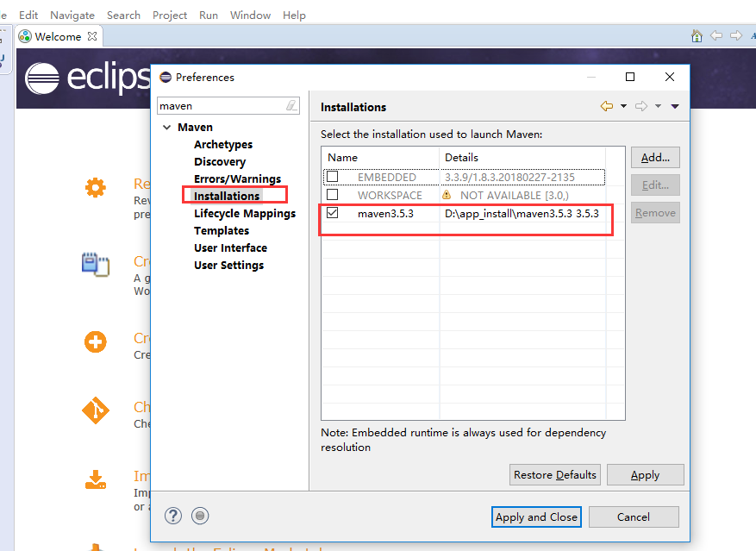Open the Navigate menu
756x551 pixels.
click(72, 15)
